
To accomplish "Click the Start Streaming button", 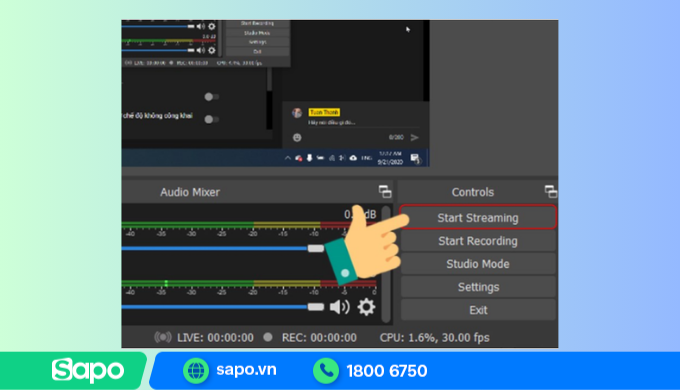I will click(478, 217).
